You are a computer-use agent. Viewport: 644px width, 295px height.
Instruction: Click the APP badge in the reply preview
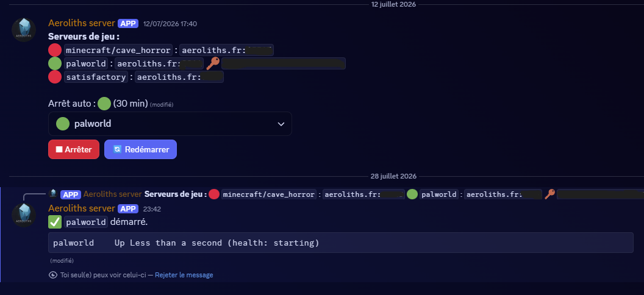click(x=71, y=194)
